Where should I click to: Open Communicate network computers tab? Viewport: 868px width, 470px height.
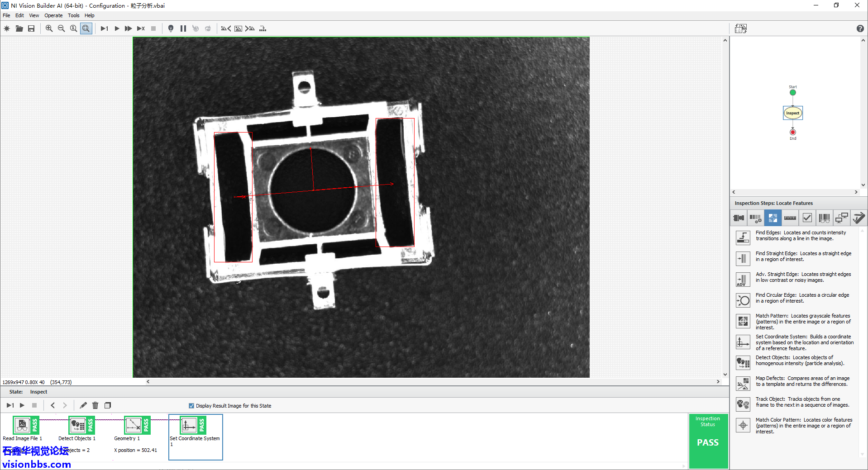point(841,218)
